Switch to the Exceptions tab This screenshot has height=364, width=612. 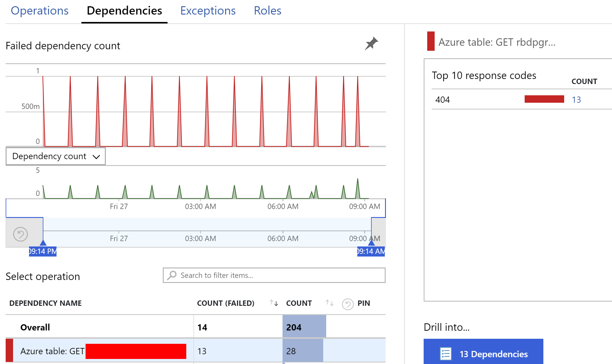tap(208, 10)
